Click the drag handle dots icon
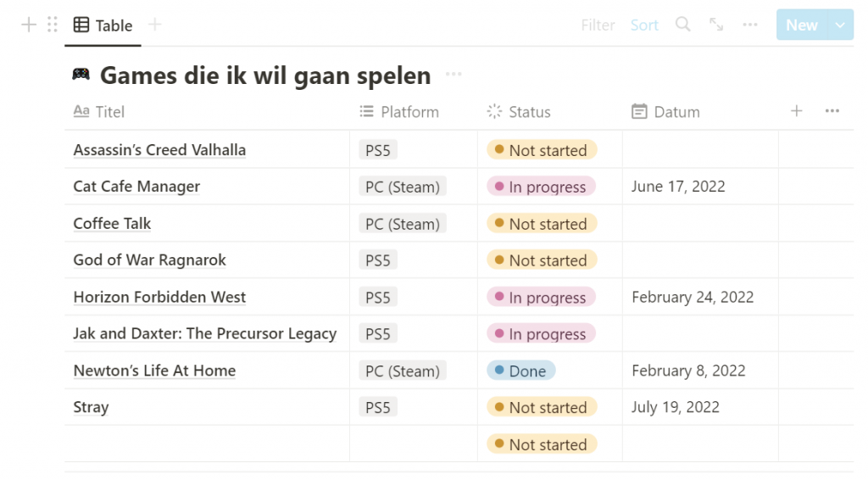The height and width of the screenshot is (480, 868). tap(53, 25)
